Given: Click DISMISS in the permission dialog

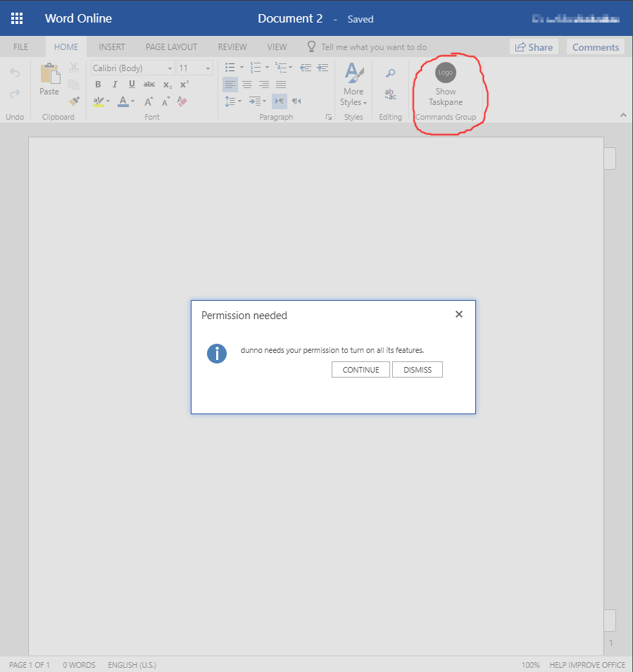Looking at the screenshot, I should pyautogui.click(x=417, y=370).
